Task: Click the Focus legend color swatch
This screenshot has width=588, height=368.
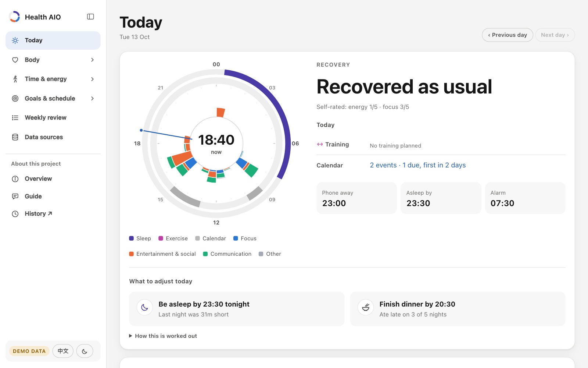Action: click(x=236, y=238)
